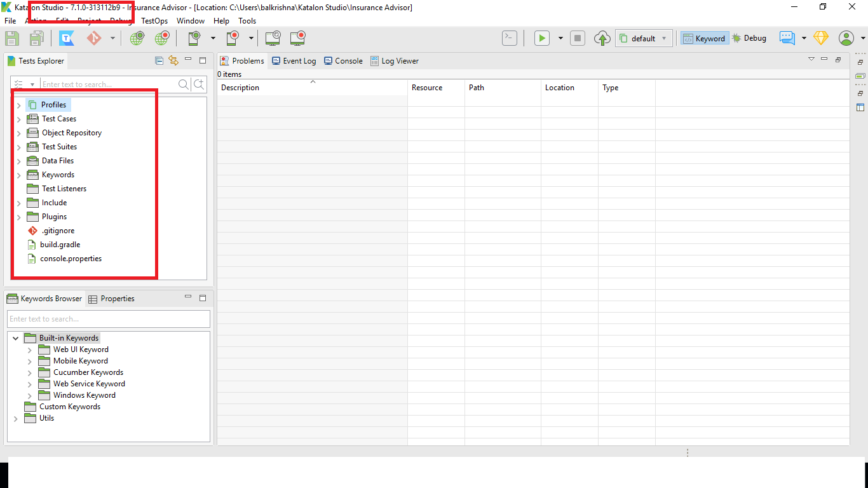Viewport: 868px width, 488px height.
Task: Switch to the Console tab
Action: point(343,61)
